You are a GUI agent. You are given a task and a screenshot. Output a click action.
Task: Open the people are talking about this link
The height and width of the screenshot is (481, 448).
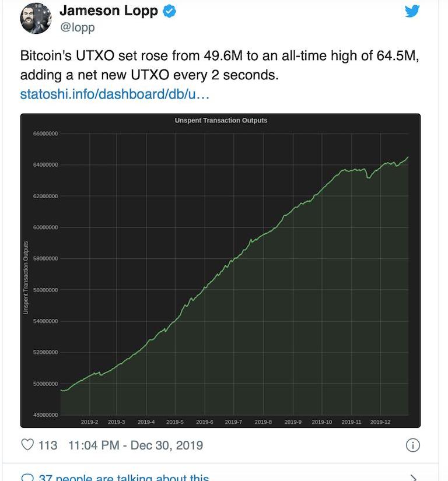click(123, 478)
